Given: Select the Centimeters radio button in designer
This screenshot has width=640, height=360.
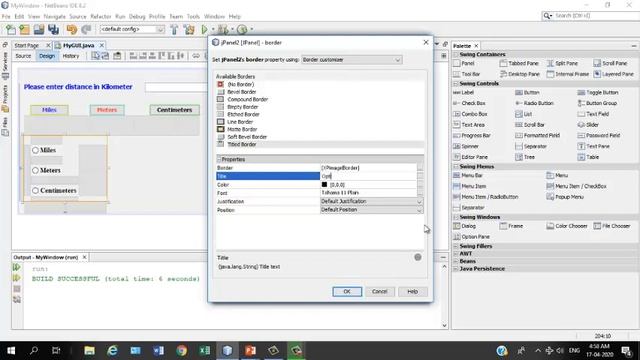Looking at the screenshot, I should tap(36, 191).
